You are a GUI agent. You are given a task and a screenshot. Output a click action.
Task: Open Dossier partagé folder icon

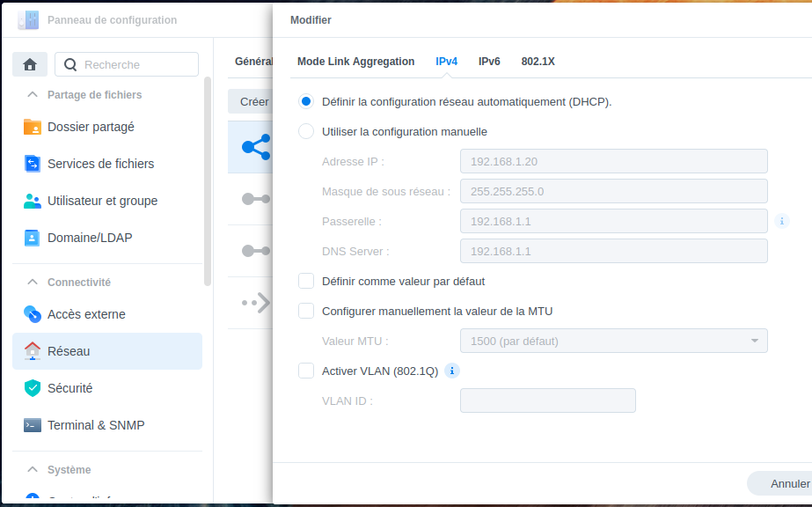32,127
